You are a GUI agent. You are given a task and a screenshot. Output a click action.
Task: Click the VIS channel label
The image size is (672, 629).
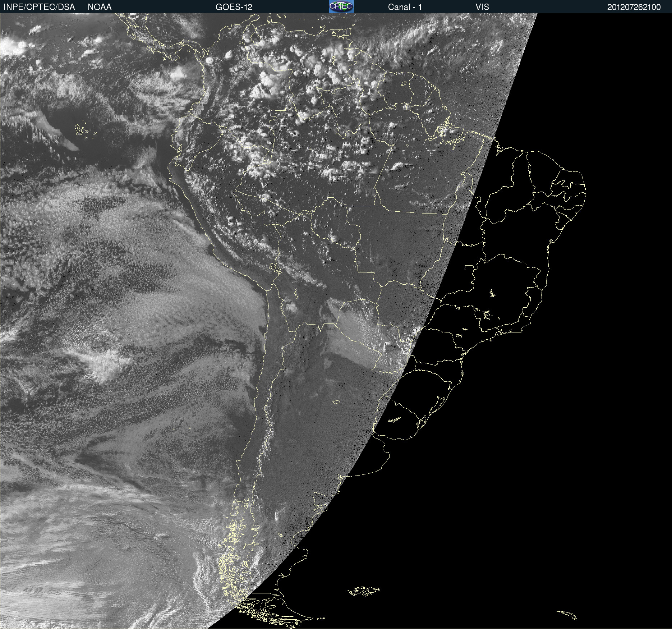pos(482,7)
